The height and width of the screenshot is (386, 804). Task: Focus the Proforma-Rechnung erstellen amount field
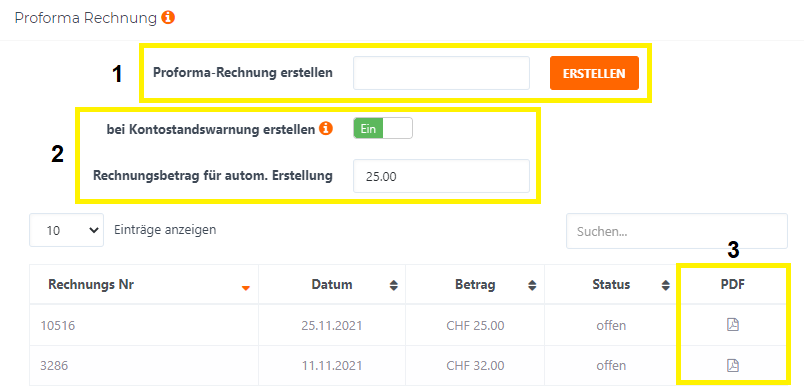pos(441,73)
